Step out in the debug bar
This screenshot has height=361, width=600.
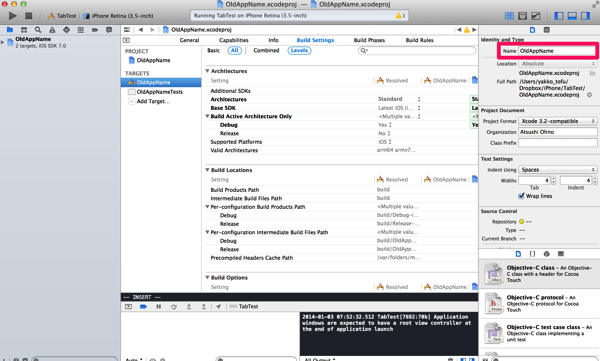tap(204, 307)
